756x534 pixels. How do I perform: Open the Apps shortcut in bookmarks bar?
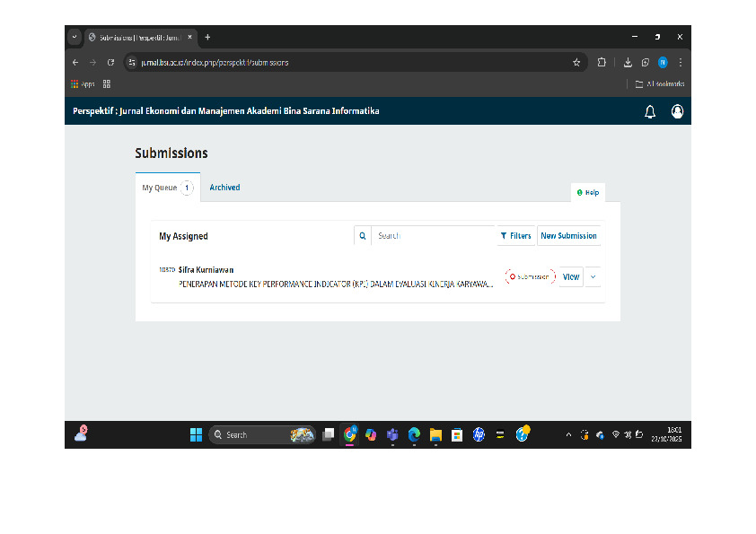pyautogui.click(x=83, y=83)
